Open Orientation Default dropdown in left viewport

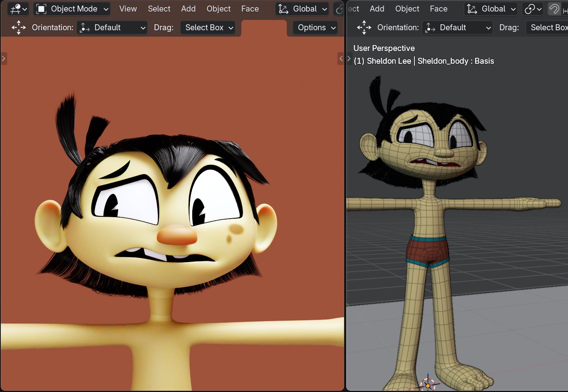112,27
